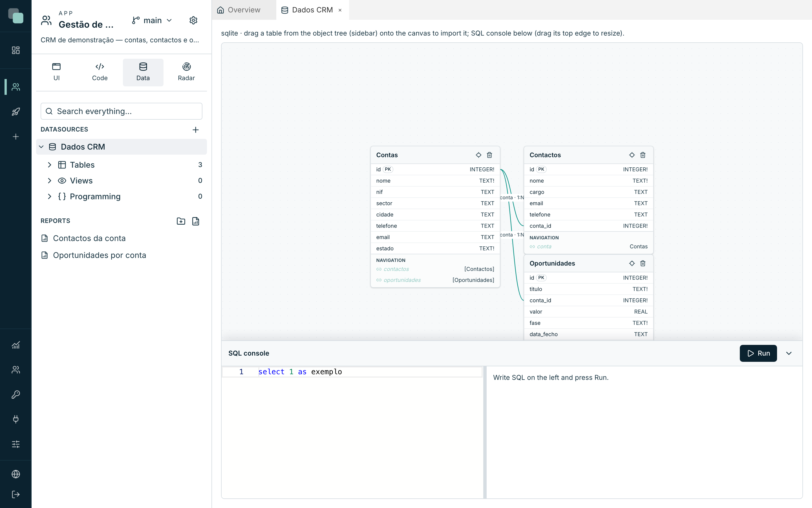Screen dimensions: 812x508
Task: Open app settings gear next to main
Action: 193,21
